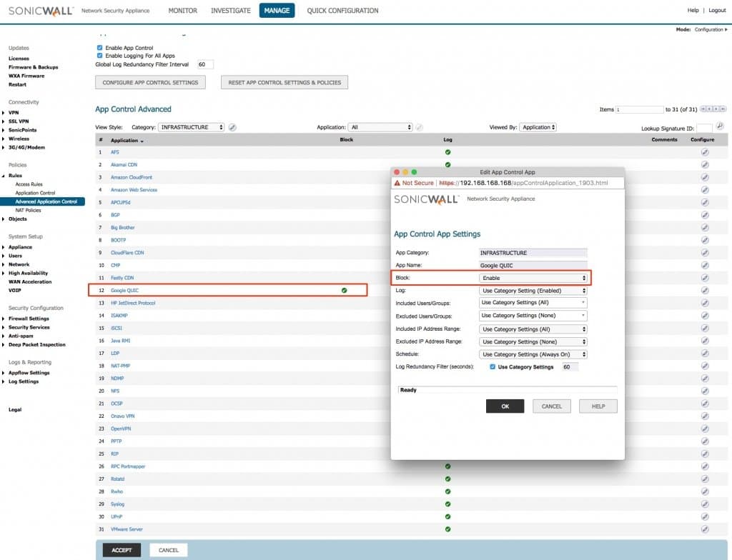
Task: Open configure pencil for RPC Portmapper row
Action: 705,466
